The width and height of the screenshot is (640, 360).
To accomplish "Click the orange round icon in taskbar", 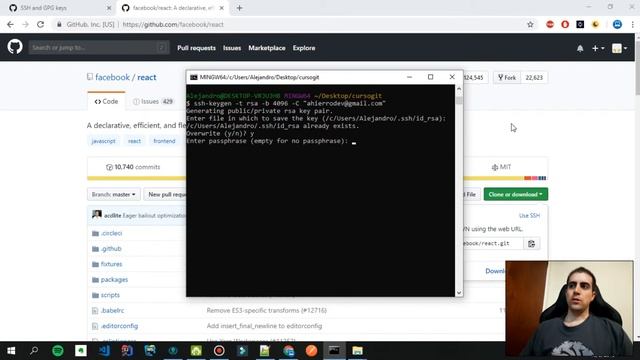I will (311, 351).
